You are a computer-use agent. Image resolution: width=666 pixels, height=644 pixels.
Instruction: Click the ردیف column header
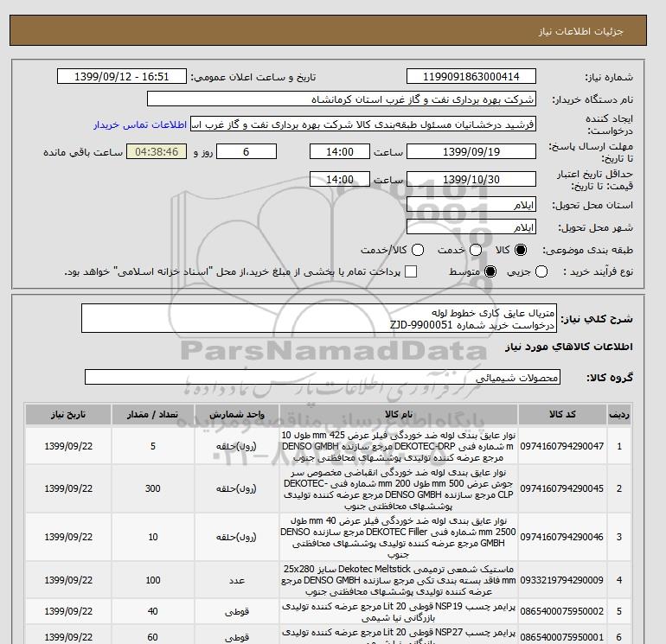(x=619, y=414)
